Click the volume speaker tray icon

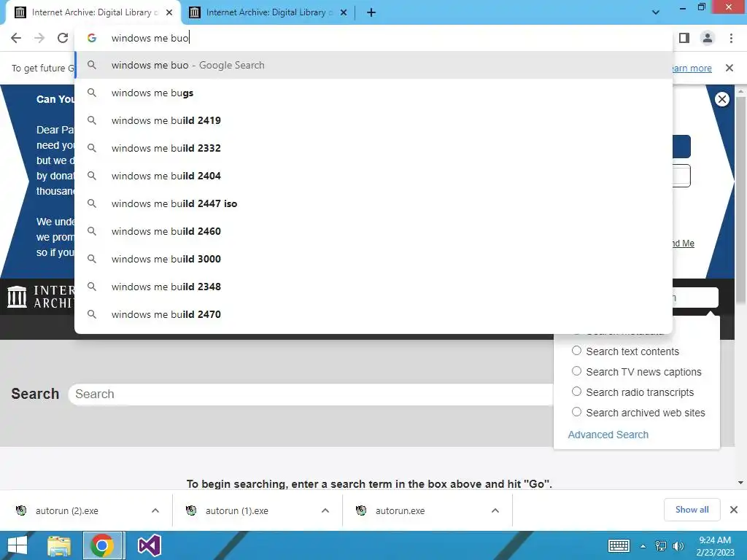(x=678, y=545)
